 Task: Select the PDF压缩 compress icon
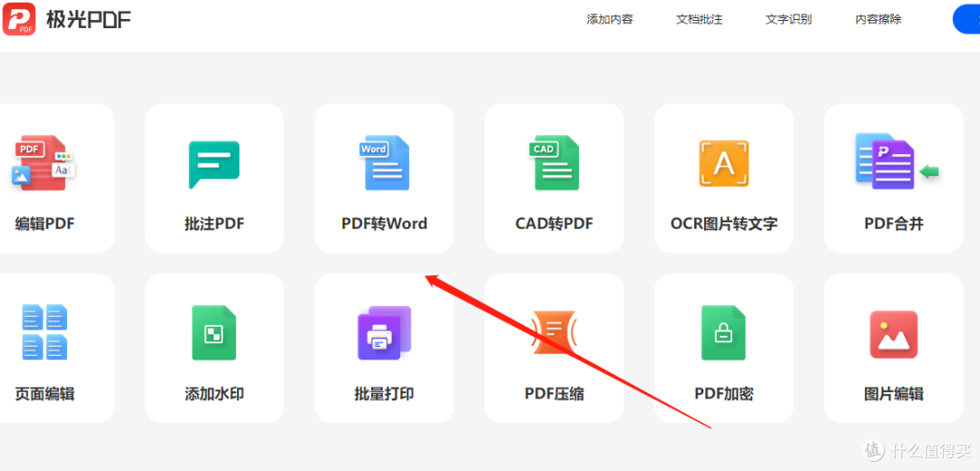[554, 333]
